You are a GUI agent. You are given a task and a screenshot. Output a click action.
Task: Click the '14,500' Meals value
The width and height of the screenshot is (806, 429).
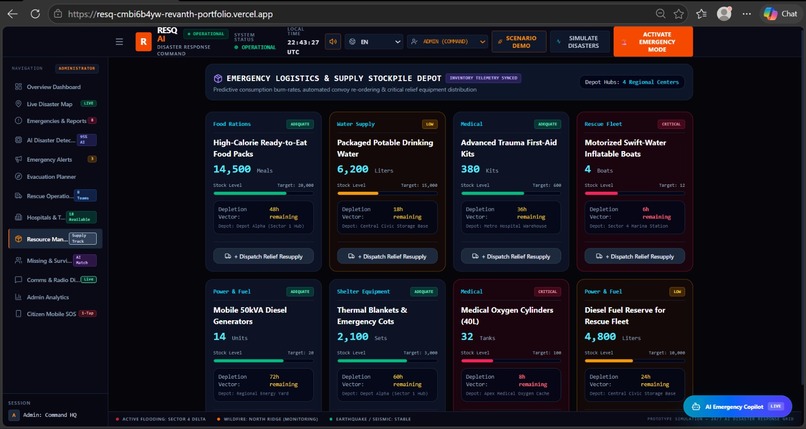pyautogui.click(x=232, y=169)
